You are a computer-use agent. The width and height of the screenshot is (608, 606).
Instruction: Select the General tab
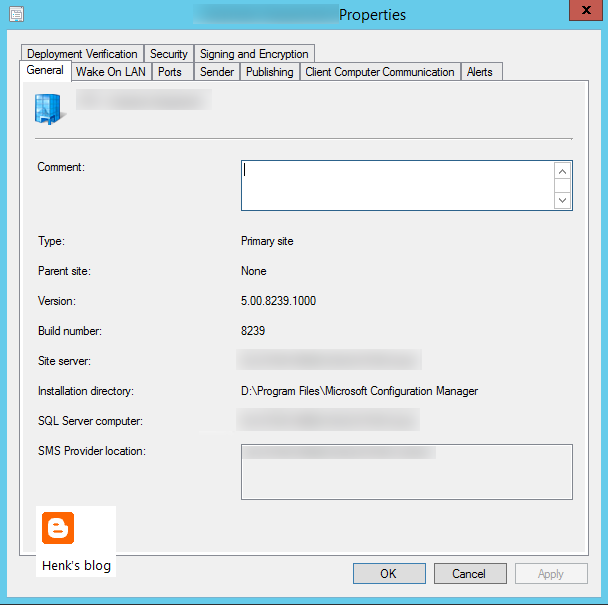(45, 71)
